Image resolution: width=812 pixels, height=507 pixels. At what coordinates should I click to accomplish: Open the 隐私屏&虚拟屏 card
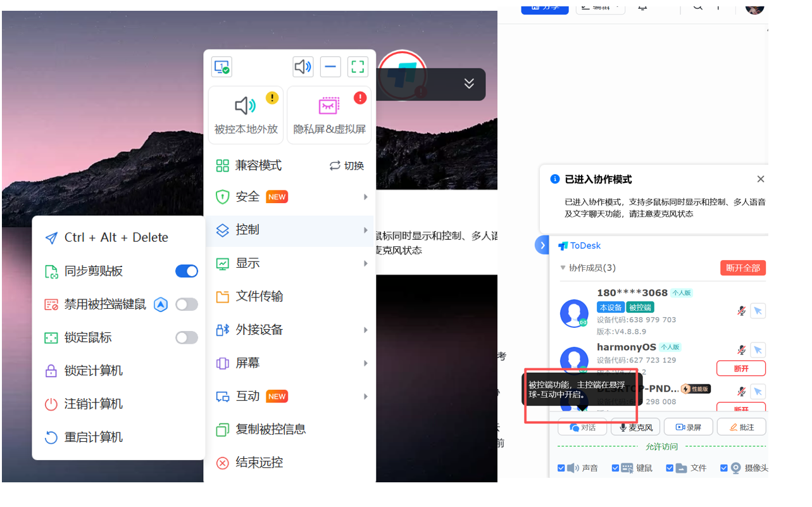(x=329, y=115)
